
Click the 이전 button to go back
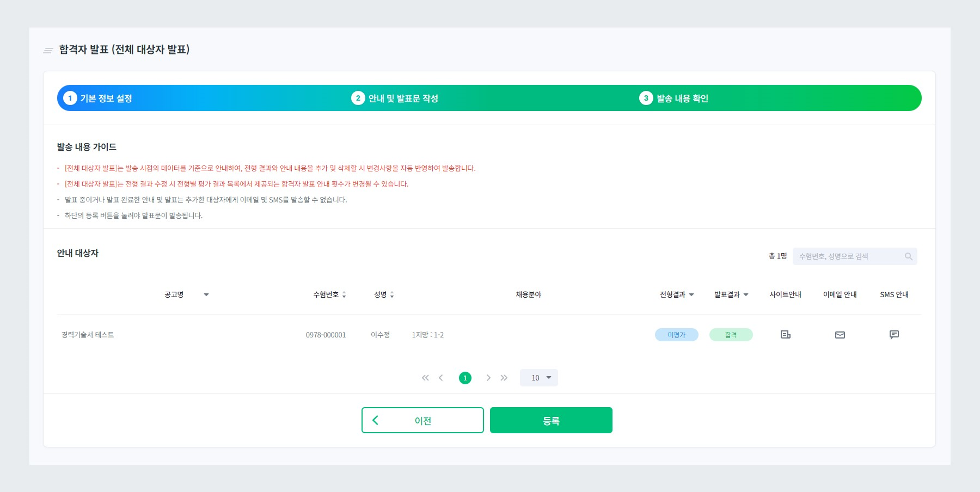point(422,420)
